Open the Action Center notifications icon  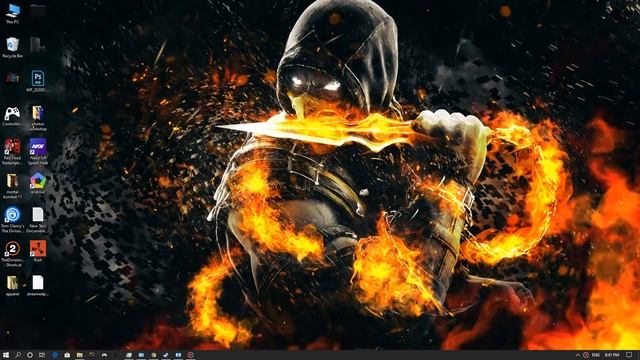pos(629,355)
